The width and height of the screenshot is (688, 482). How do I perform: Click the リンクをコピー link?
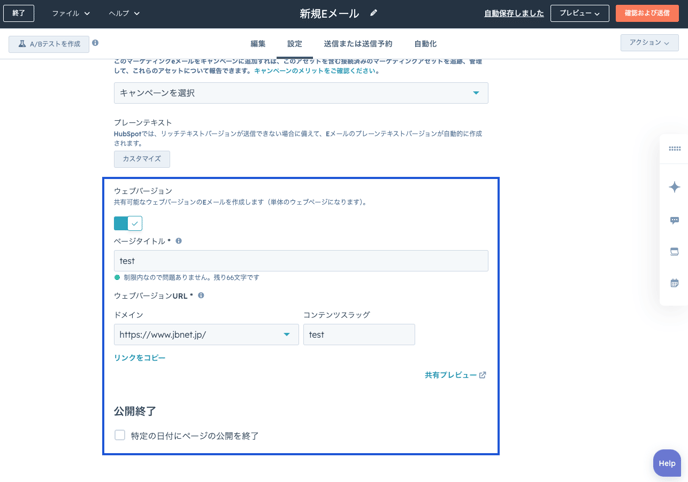coord(140,358)
